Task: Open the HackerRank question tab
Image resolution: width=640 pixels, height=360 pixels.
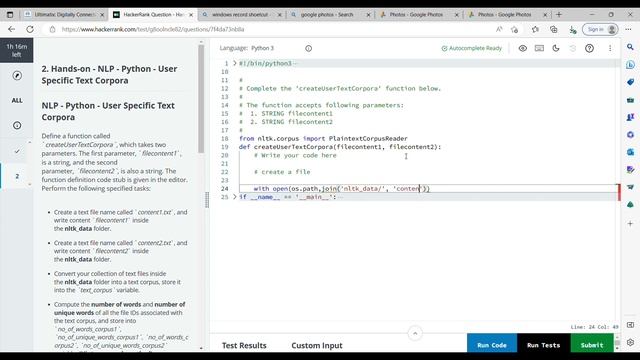Action: [153, 15]
